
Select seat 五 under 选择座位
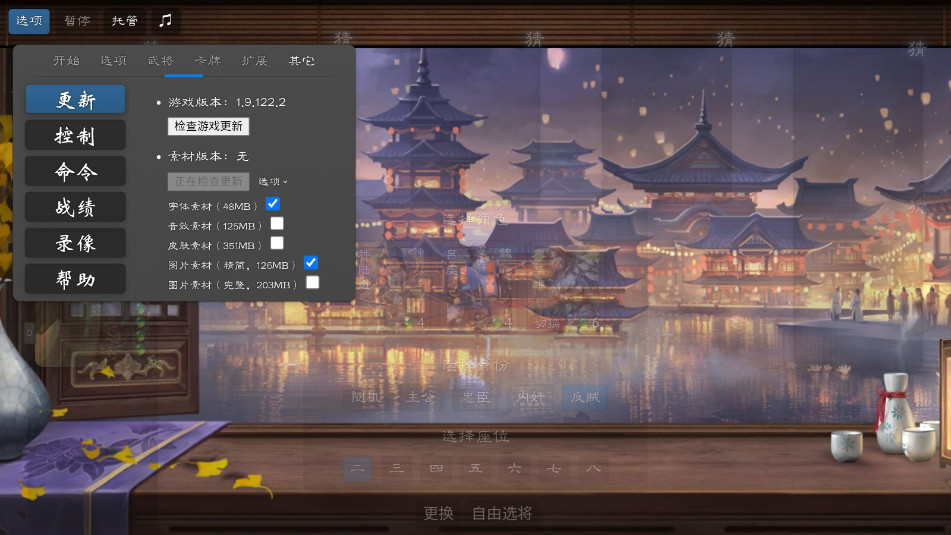point(475,468)
